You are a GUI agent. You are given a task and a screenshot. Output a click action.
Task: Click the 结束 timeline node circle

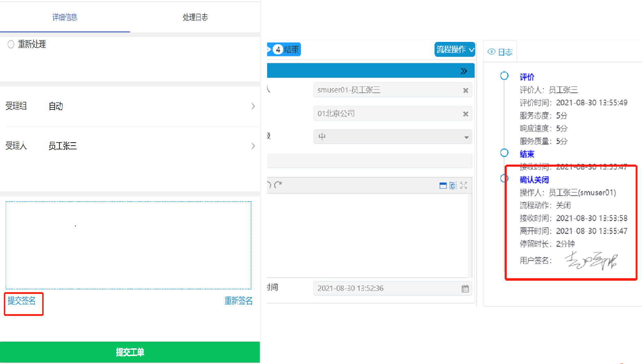504,153
